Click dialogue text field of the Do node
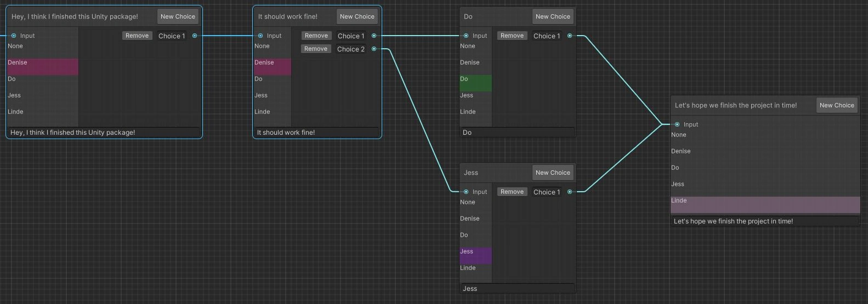The width and height of the screenshot is (868, 304). 518,133
